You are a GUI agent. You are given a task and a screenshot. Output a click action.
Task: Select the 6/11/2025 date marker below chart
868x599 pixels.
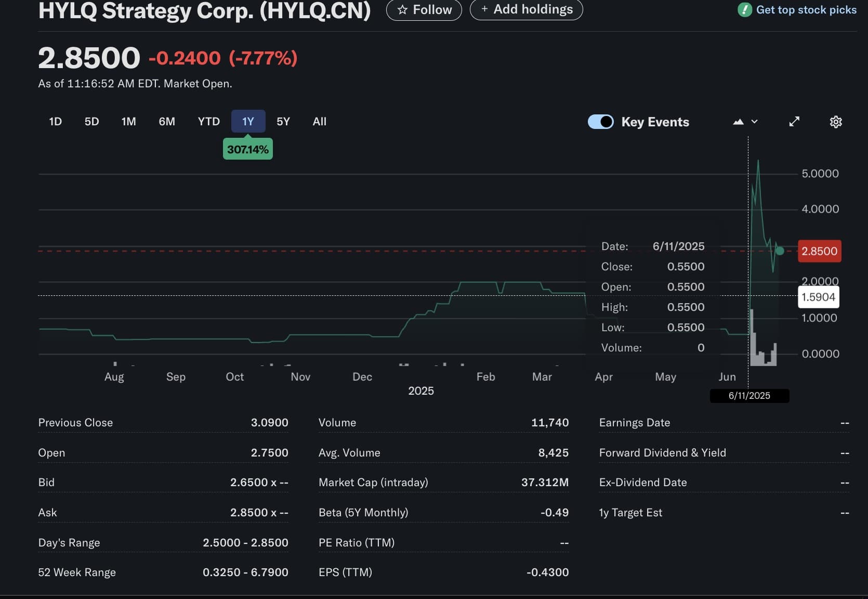coord(749,396)
